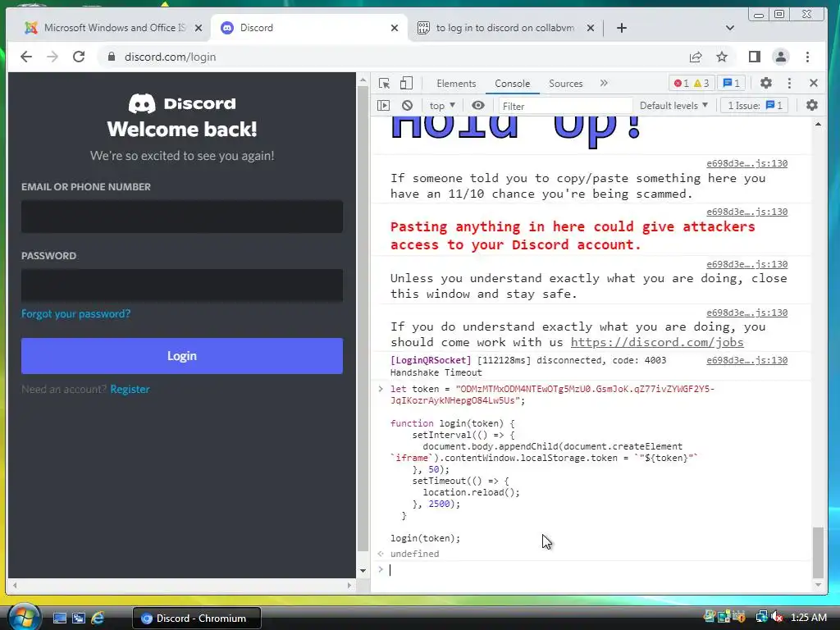The width and height of the screenshot is (840, 630).
Task: Show the console sidebar
Action: coord(384,106)
